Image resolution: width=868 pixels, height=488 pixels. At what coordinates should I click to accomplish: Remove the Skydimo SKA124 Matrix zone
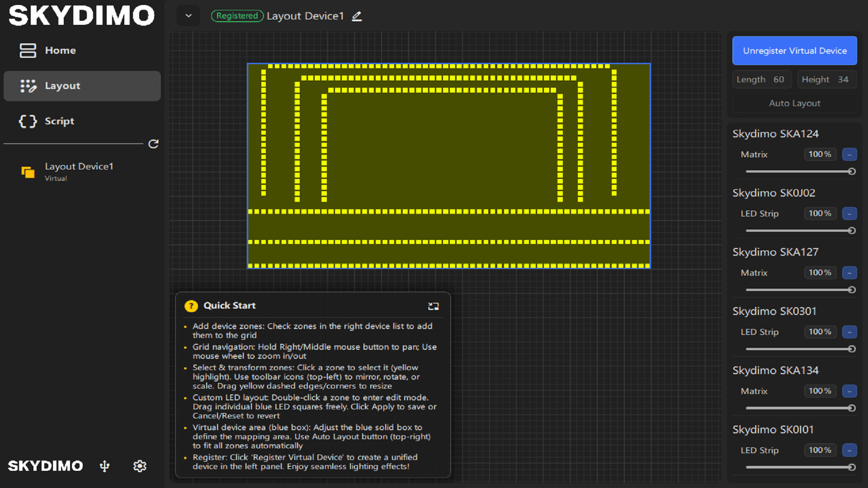[850, 154]
